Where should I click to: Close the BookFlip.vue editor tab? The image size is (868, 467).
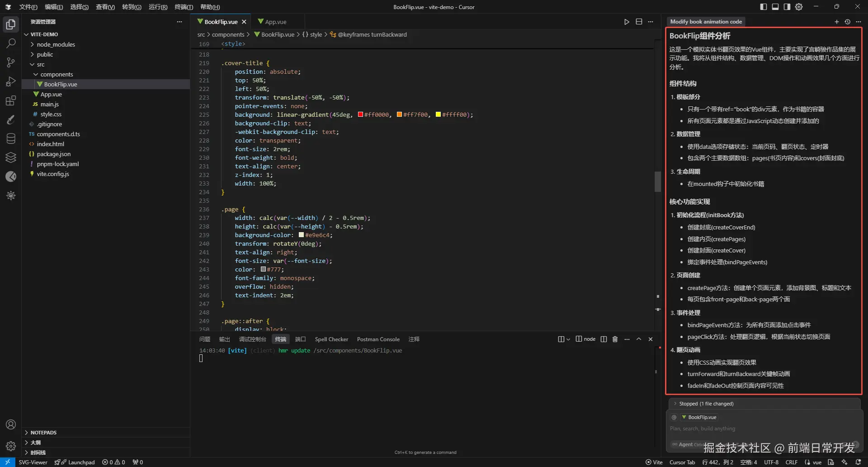coord(244,22)
